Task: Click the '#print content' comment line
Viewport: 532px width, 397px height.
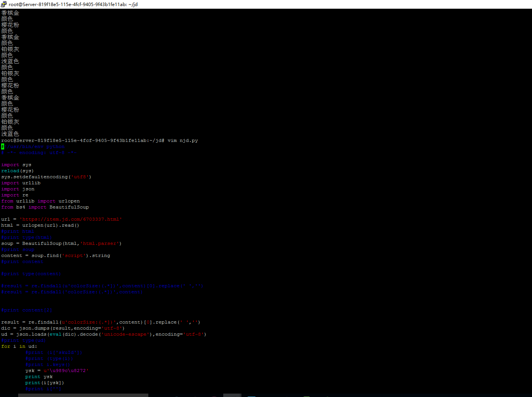Action: click(22, 262)
